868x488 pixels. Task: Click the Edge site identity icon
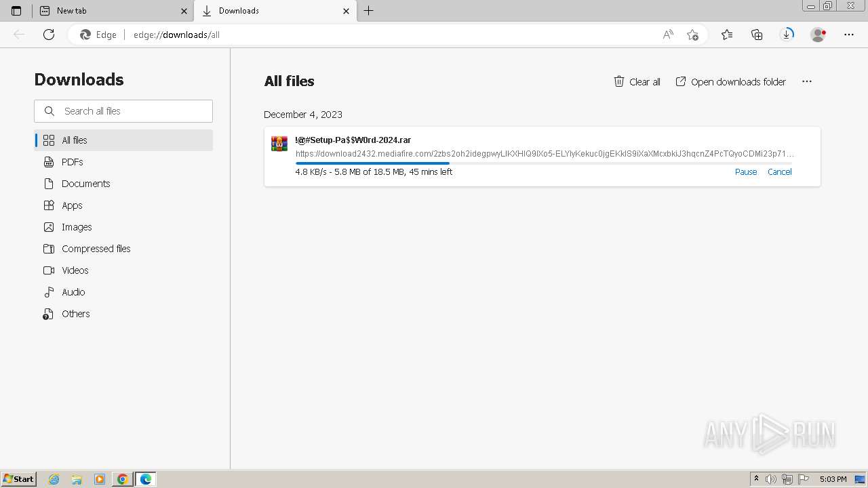(98, 35)
